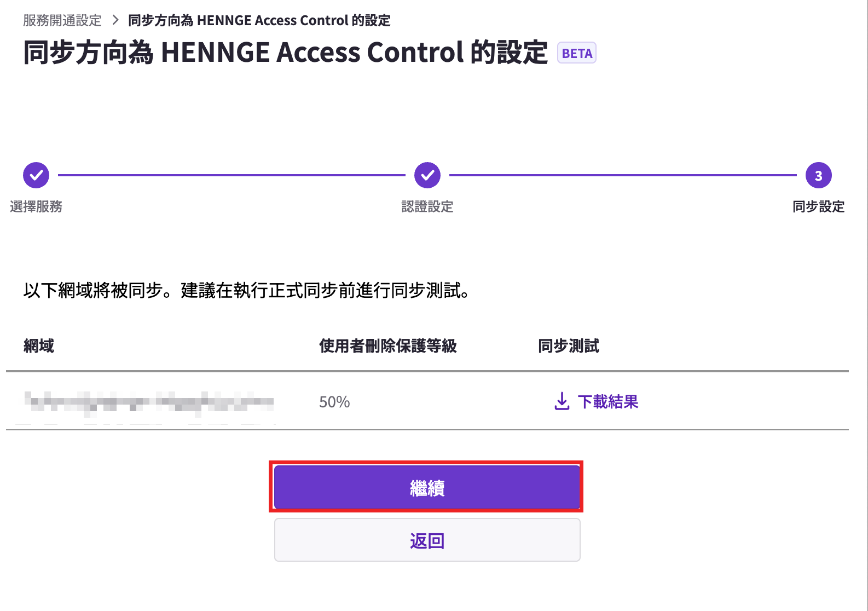Click the 網域 column header
Screen dimensions: 868x611
tap(39, 346)
